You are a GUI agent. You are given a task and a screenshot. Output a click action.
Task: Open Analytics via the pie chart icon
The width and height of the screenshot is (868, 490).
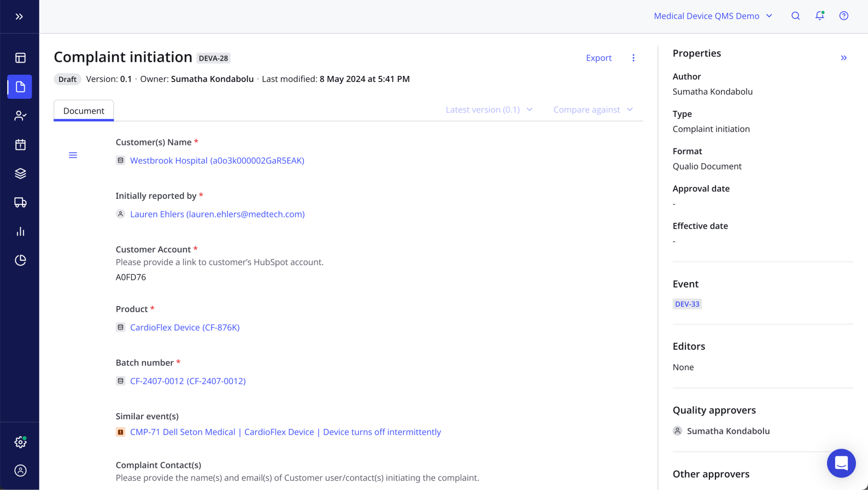point(20,260)
